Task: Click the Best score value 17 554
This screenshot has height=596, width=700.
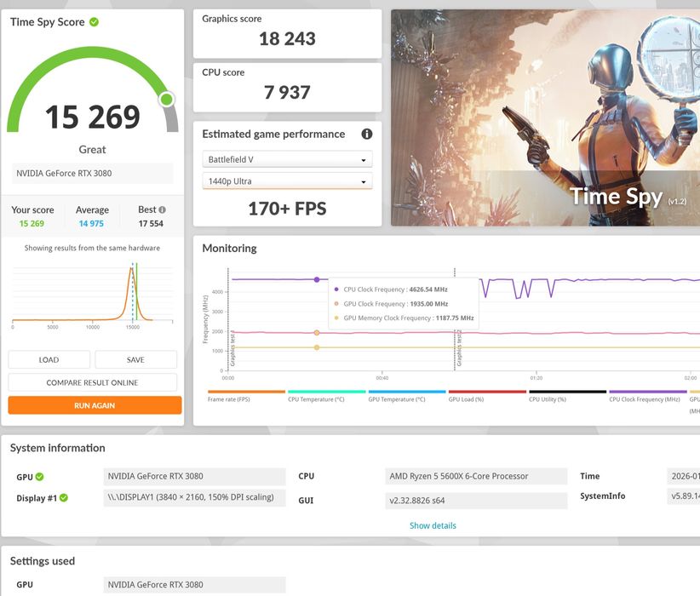Action: tap(151, 223)
